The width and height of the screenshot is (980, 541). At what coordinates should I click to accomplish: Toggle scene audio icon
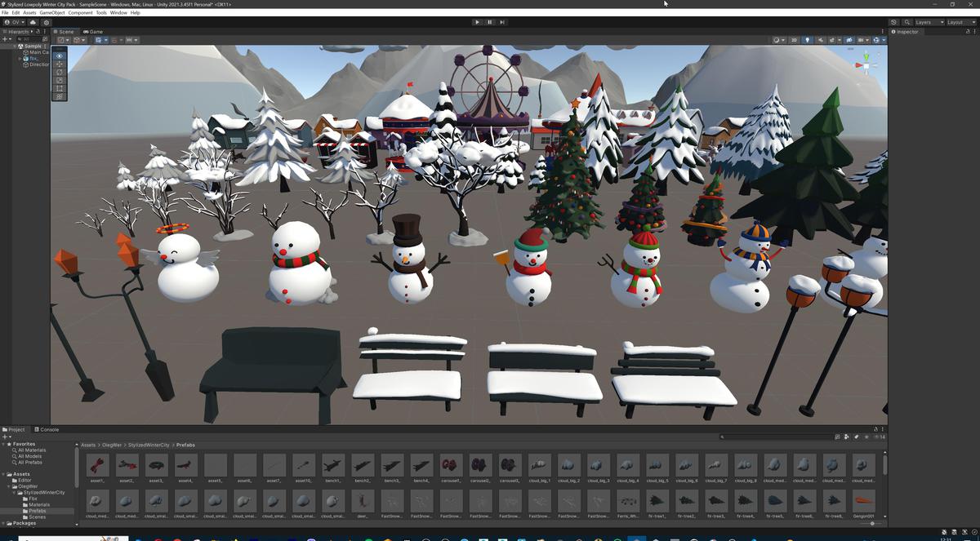821,40
